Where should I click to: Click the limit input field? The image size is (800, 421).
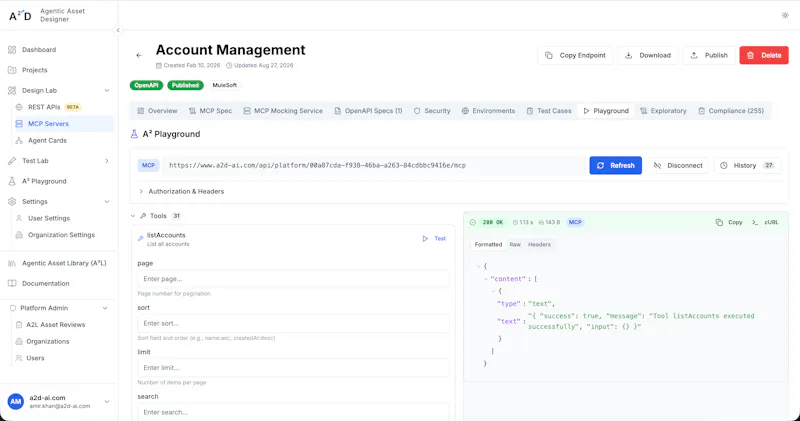tap(293, 367)
